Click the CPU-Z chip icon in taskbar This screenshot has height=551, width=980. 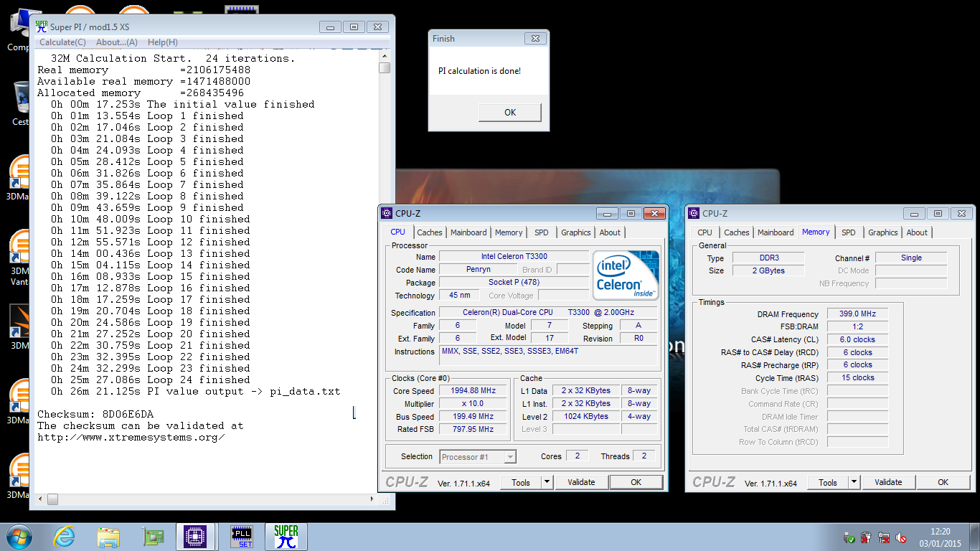[196, 537]
